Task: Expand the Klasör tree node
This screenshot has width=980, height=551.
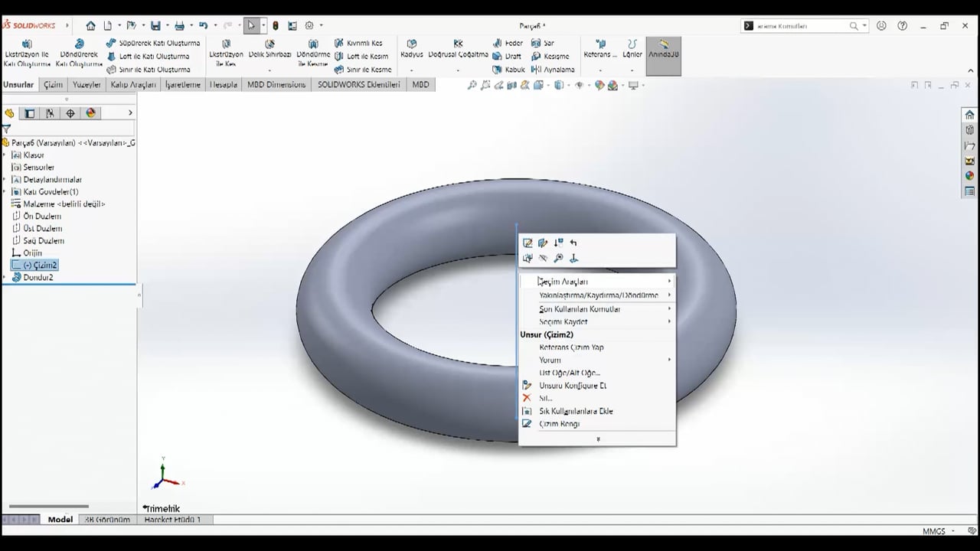Action: (x=5, y=155)
